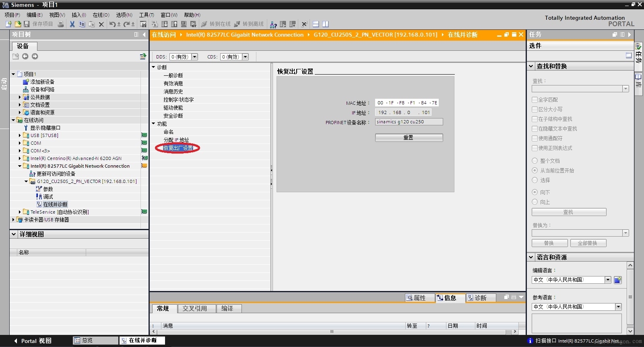Screen dimensions: 644x347
Task: Tick the 在隐藏文本中查找 checkbox
Action: tap(535, 129)
